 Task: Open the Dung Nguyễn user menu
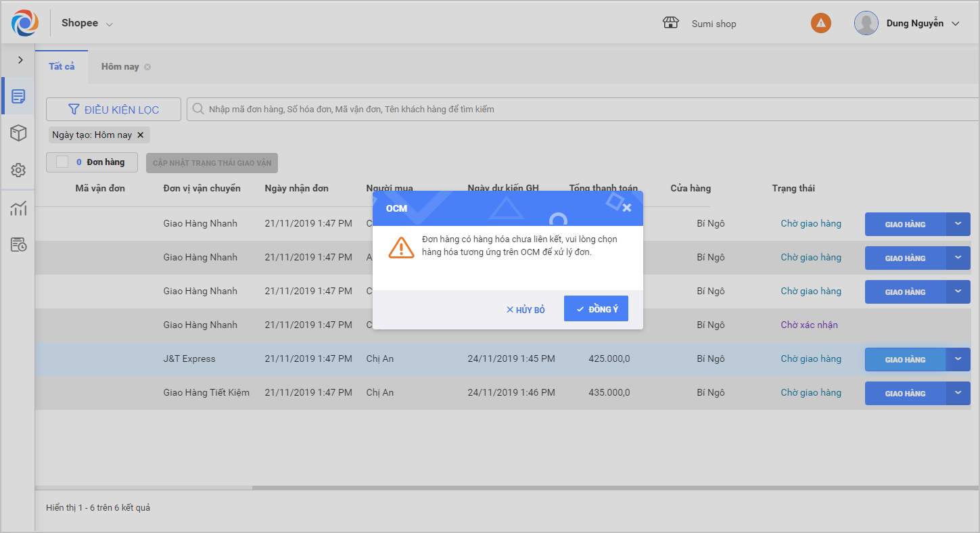(x=955, y=24)
